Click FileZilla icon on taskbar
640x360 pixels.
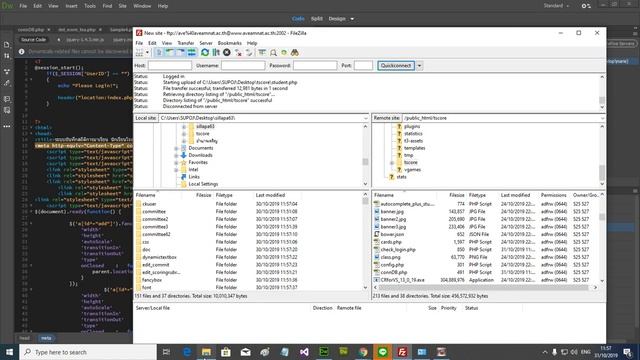pyautogui.click(x=402, y=352)
